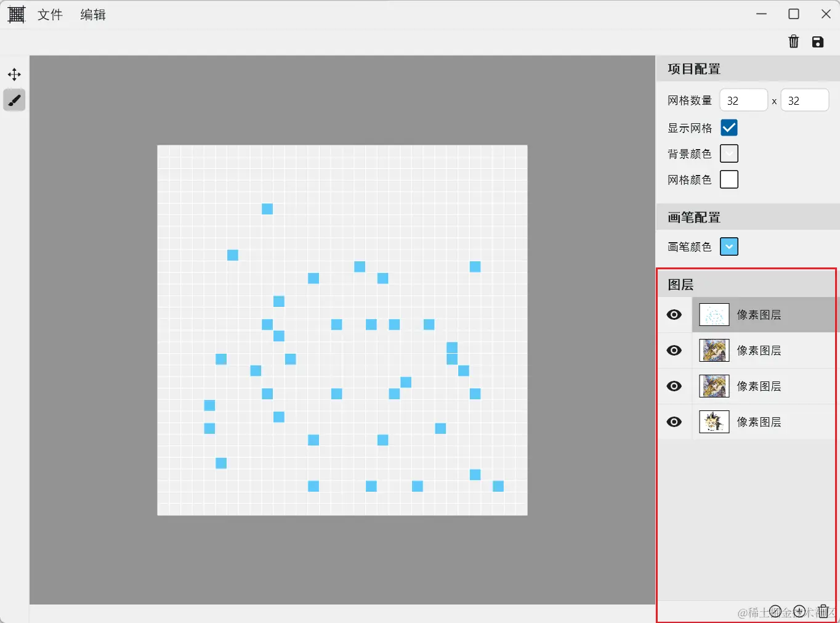Screen dimensions: 840x623
Task: Click the grid height input showing 32
Action: coord(804,100)
